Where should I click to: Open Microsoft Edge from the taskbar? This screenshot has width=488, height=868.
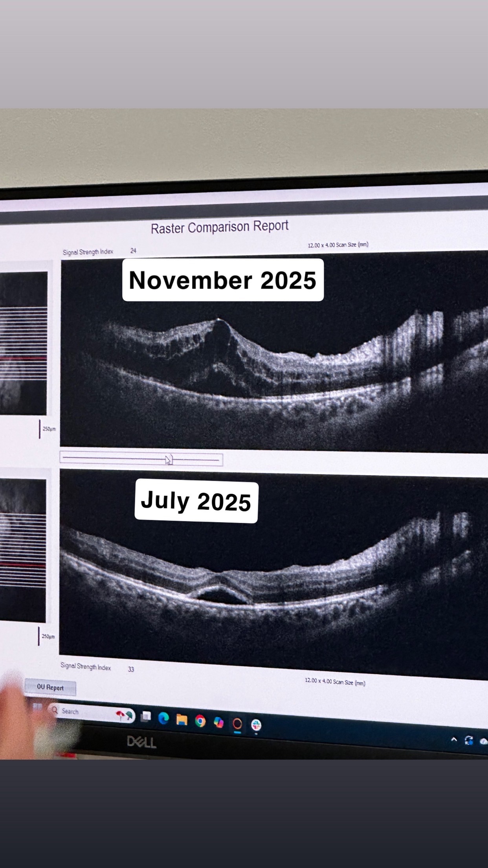click(x=163, y=718)
